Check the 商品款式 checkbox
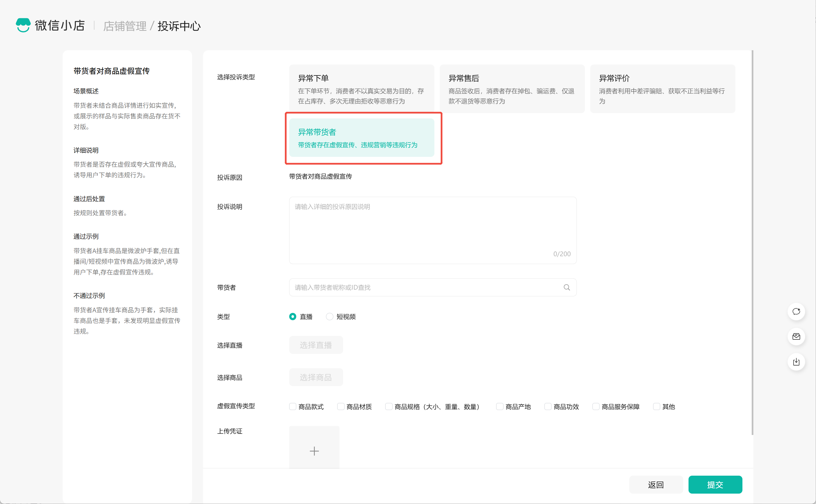The width and height of the screenshot is (816, 504). (x=293, y=407)
